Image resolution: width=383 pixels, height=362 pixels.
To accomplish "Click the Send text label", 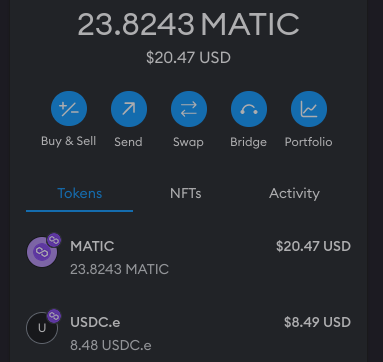I will (128, 142).
